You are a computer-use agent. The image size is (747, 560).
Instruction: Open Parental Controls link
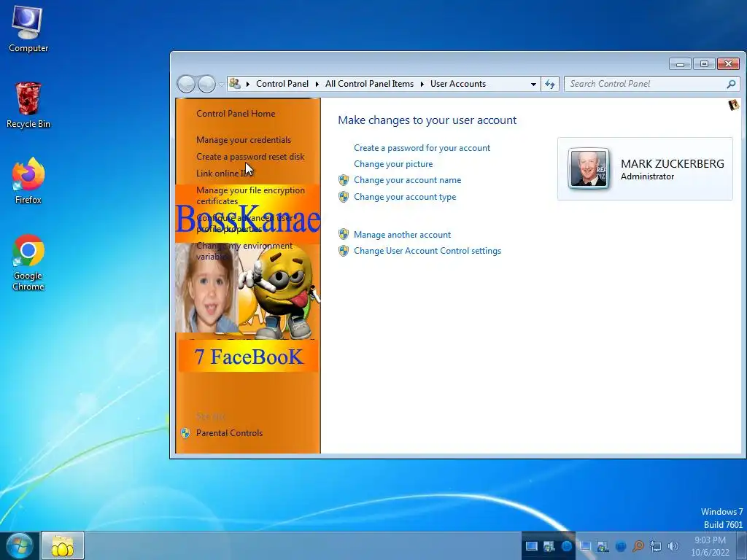pyautogui.click(x=229, y=433)
